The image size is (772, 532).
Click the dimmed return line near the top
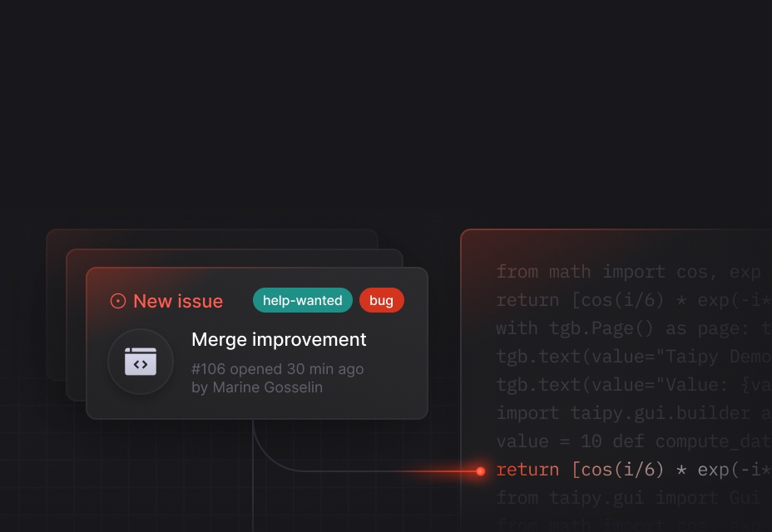point(632,300)
